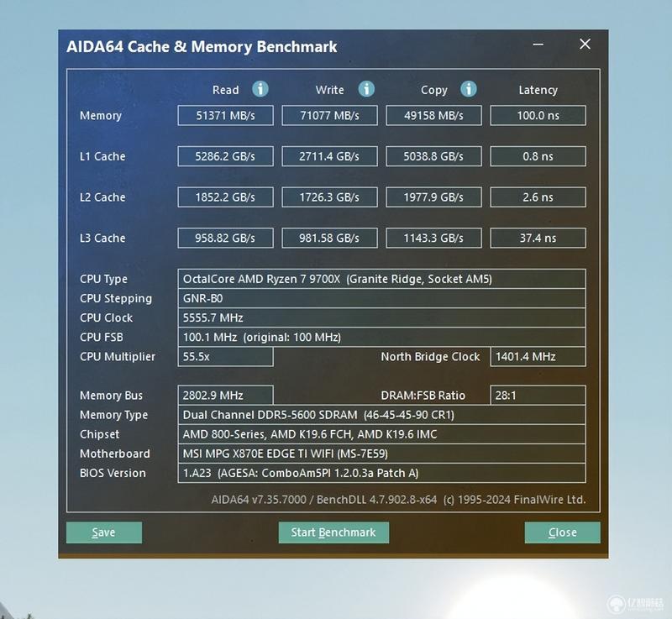Image resolution: width=672 pixels, height=619 pixels.
Task: Click the Write info icon
Action: tap(366, 89)
